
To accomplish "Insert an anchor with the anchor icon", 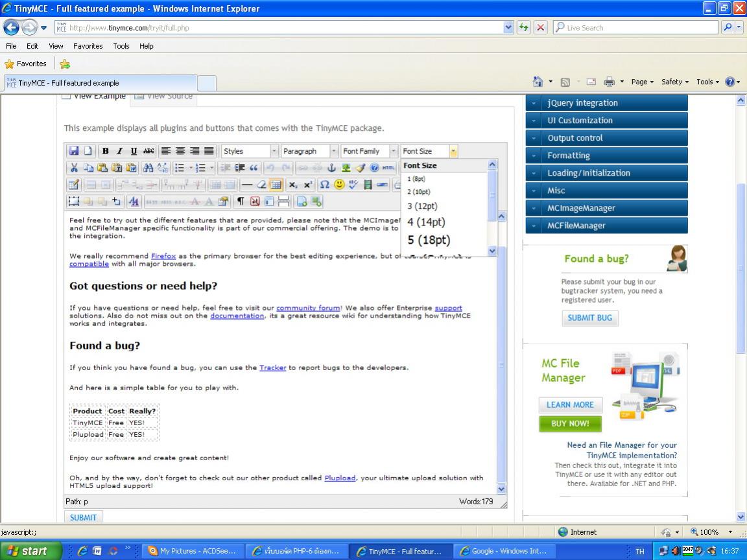I will (x=331, y=168).
